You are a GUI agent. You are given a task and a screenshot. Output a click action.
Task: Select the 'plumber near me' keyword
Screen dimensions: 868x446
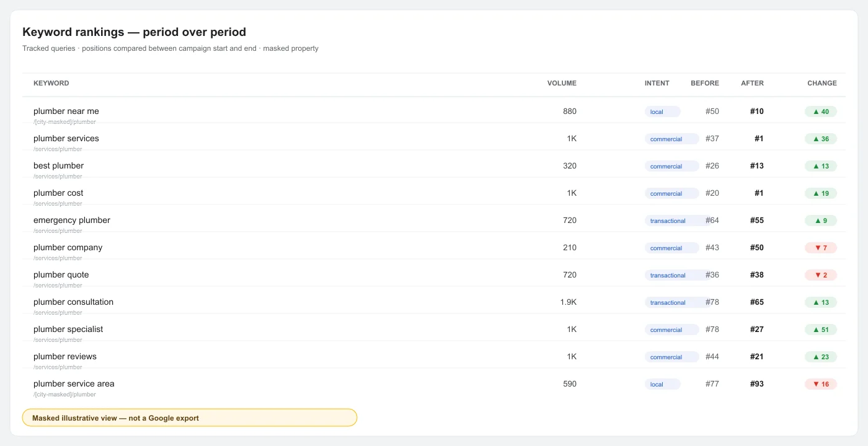click(x=66, y=111)
